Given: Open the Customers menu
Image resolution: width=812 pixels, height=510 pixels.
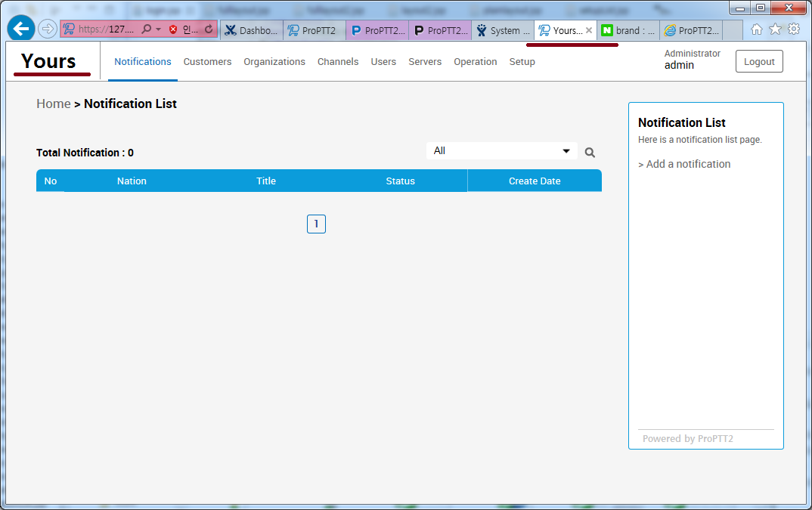Looking at the screenshot, I should point(207,62).
